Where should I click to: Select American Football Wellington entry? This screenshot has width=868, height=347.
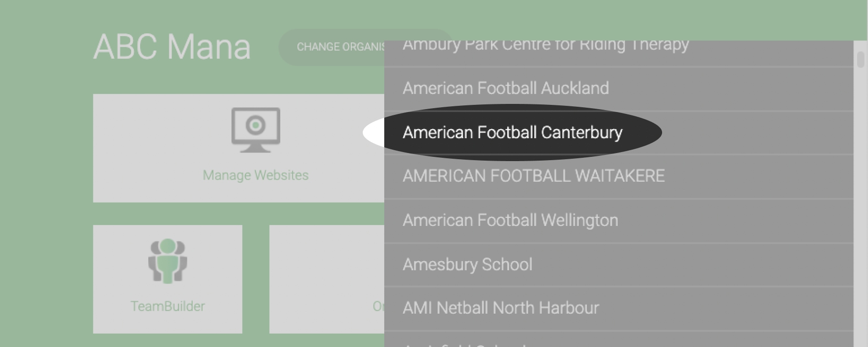click(618, 221)
